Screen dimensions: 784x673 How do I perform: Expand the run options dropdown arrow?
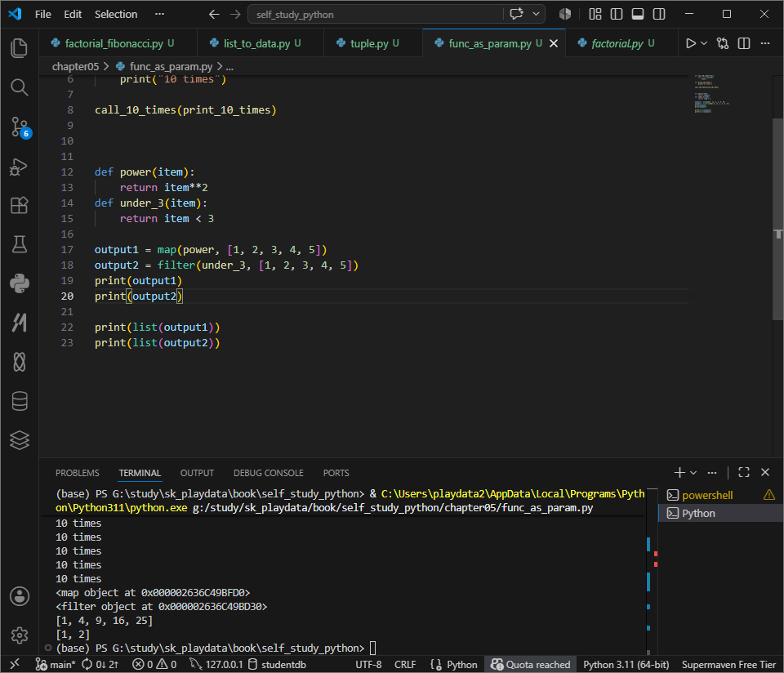pos(704,43)
